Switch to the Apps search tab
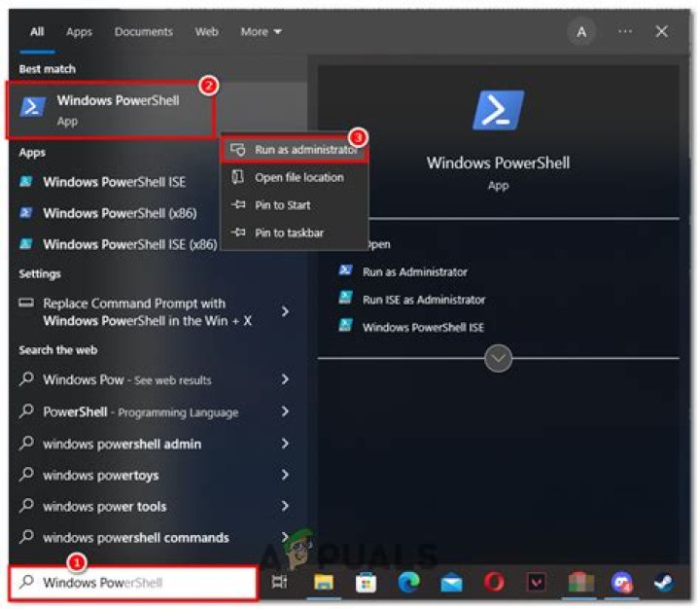The width and height of the screenshot is (700, 609). coord(79,32)
